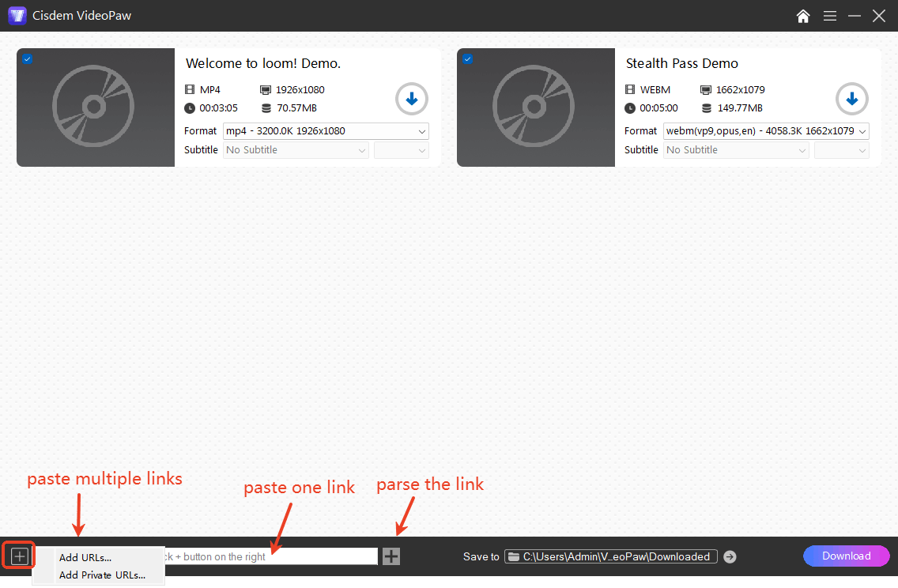Screen dimensions: 898x588
Task: Expand No Subtitle dropdown for Stealth Pass Demo
Action: pos(736,150)
